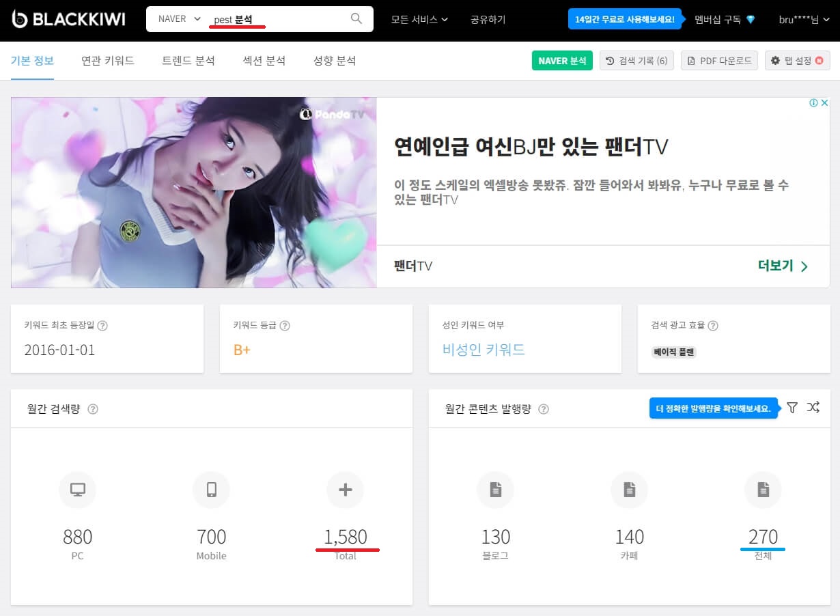
Task: Click the PDF 다운로드 button
Action: [719, 61]
